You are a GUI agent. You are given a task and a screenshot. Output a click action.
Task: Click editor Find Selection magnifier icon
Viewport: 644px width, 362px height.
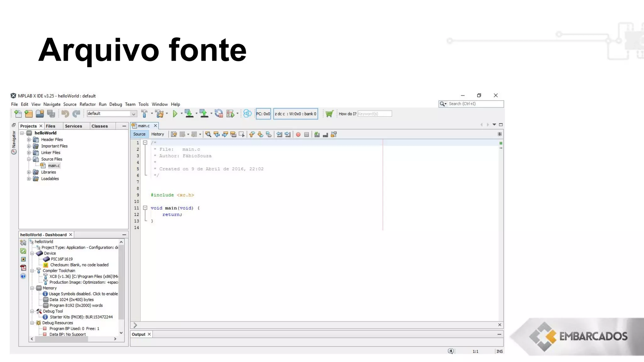[208, 134]
